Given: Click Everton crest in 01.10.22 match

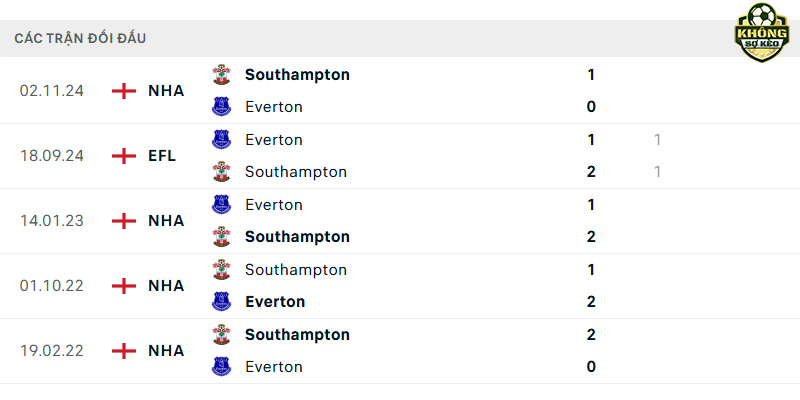Looking at the screenshot, I should [x=221, y=302].
